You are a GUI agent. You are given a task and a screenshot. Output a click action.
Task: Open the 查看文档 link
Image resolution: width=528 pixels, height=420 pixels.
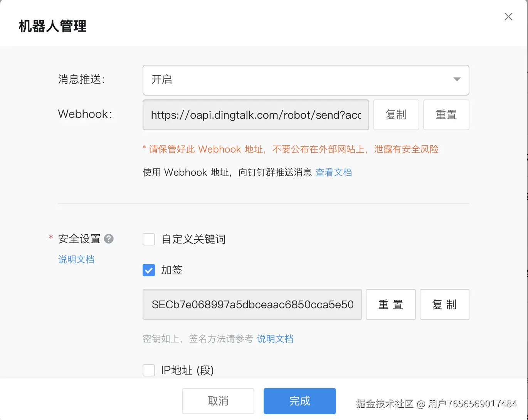(x=334, y=172)
